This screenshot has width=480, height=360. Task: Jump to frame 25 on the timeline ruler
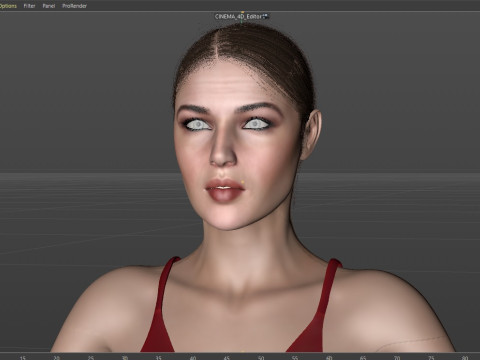(91, 358)
